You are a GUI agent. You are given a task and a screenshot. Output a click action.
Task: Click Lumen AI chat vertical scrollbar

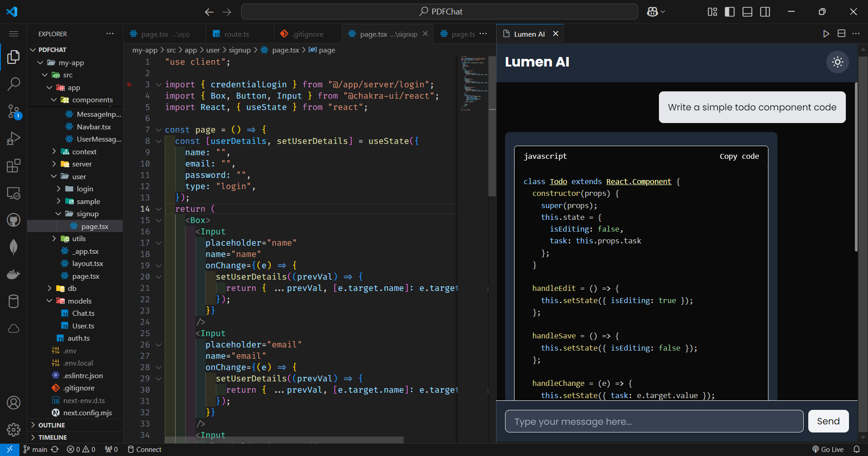point(856,167)
